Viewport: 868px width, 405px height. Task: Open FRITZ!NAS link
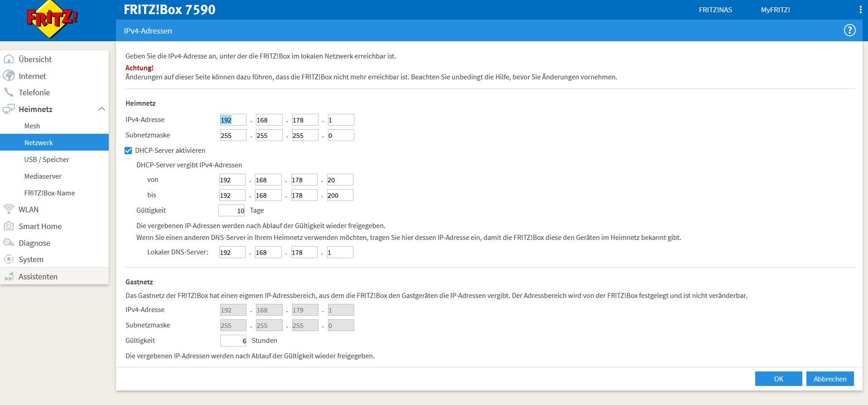715,10
